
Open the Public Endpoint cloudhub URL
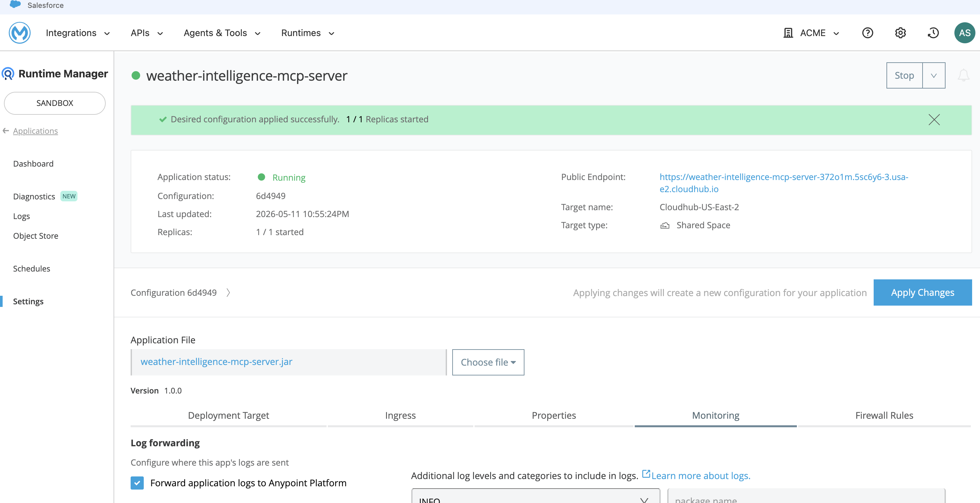coord(784,183)
